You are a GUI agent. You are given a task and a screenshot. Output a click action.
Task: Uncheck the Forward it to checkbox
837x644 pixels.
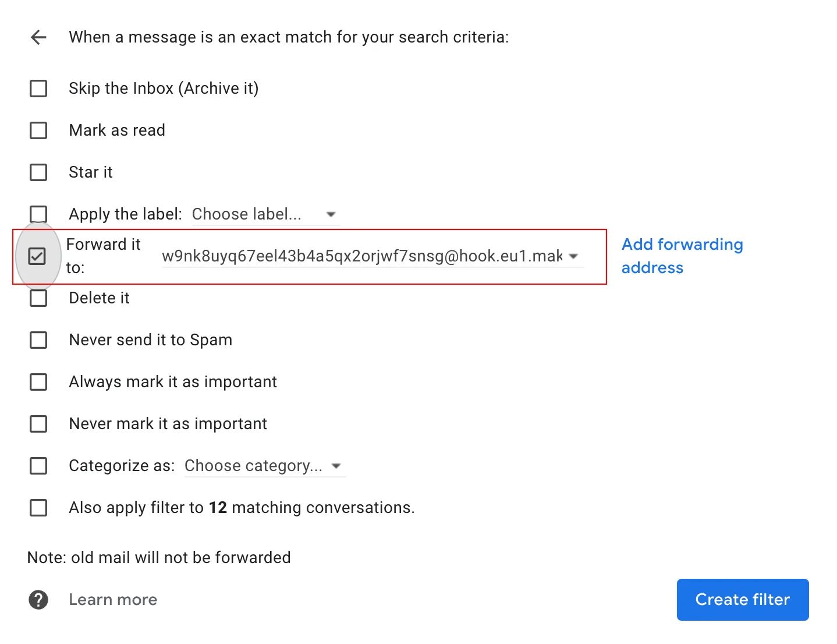point(37,256)
